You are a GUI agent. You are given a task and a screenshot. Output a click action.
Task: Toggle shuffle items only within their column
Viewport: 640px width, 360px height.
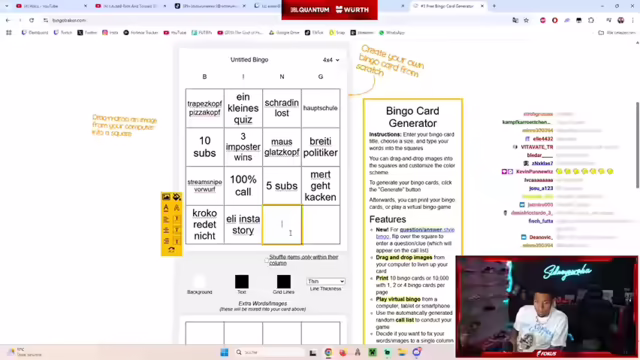[x=267, y=260]
